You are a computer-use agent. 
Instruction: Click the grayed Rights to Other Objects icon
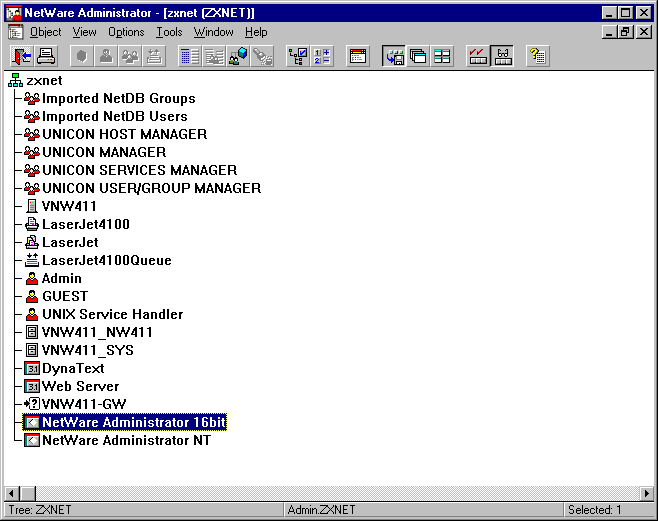[214, 56]
